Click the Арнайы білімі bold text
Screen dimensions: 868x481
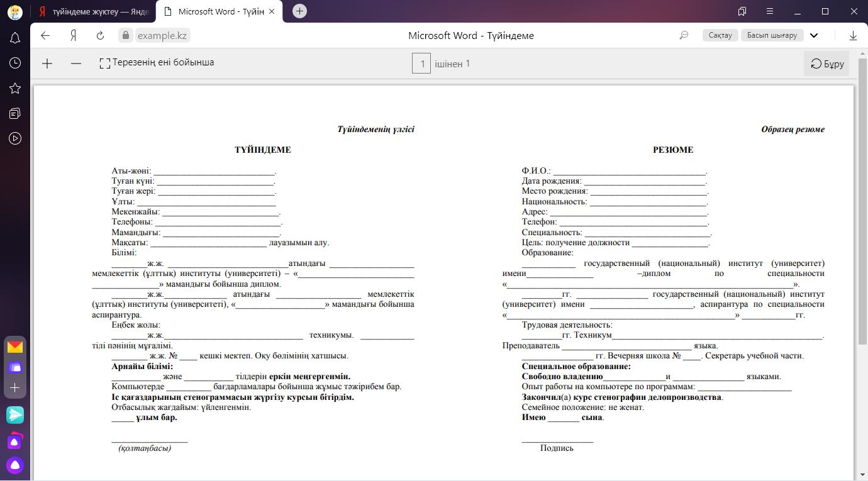tap(142, 367)
